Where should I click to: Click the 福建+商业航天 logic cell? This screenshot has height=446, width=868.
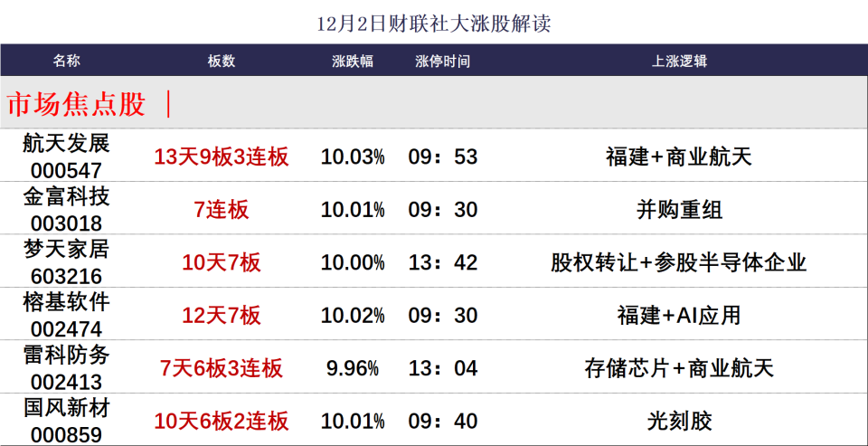(679, 157)
